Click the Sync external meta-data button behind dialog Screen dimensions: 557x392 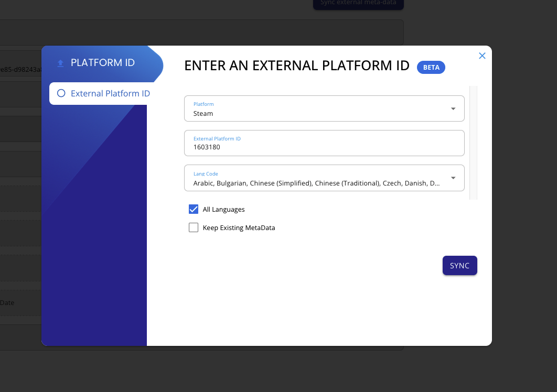358,4
